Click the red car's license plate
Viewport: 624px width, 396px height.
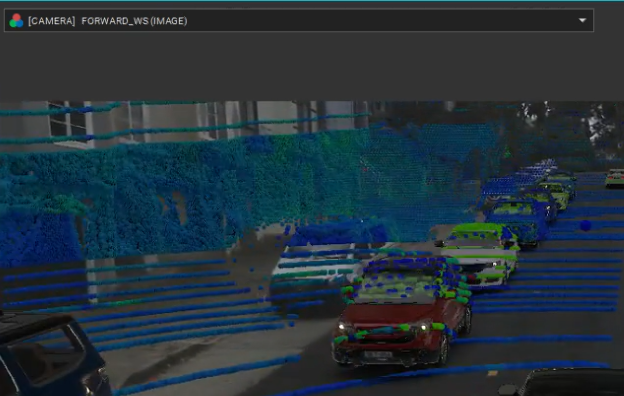(378, 355)
